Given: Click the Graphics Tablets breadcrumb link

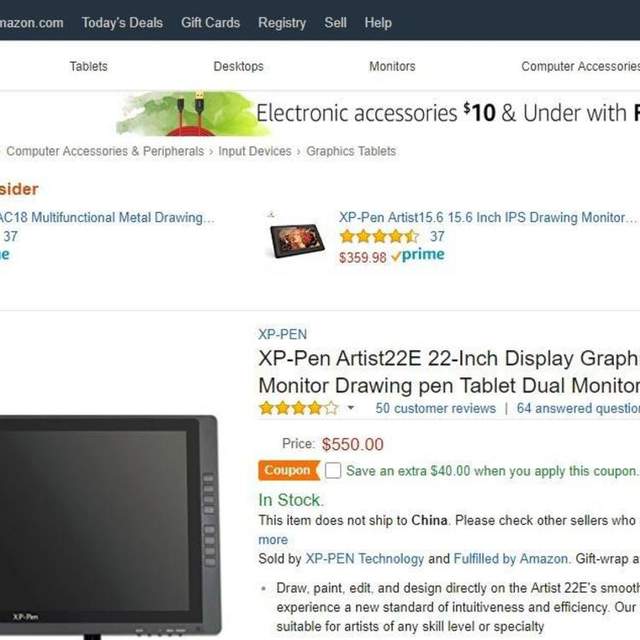Looking at the screenshot, I should [x=351, y=151].
